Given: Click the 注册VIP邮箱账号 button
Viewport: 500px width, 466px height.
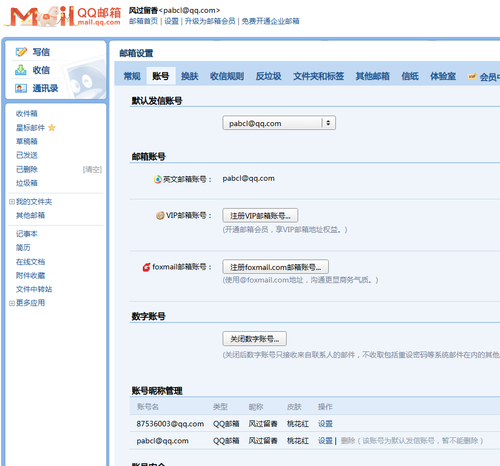Looking at the screenshot, I should click(260, 216).
